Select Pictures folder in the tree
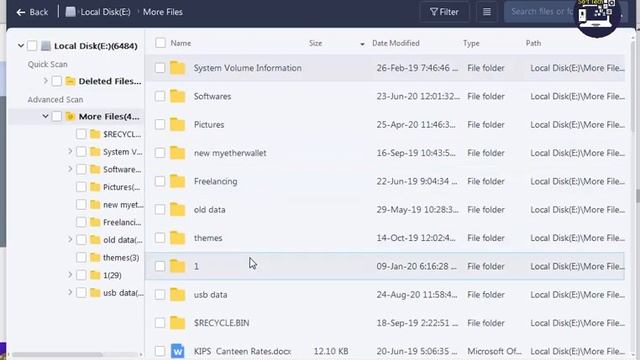 [x=121, y=187]
